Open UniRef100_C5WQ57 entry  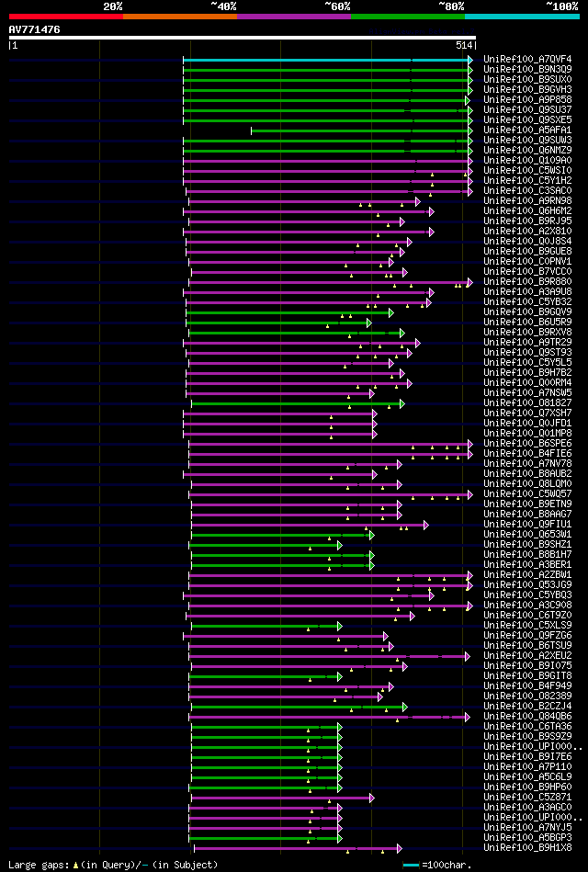tap(528, 493)
